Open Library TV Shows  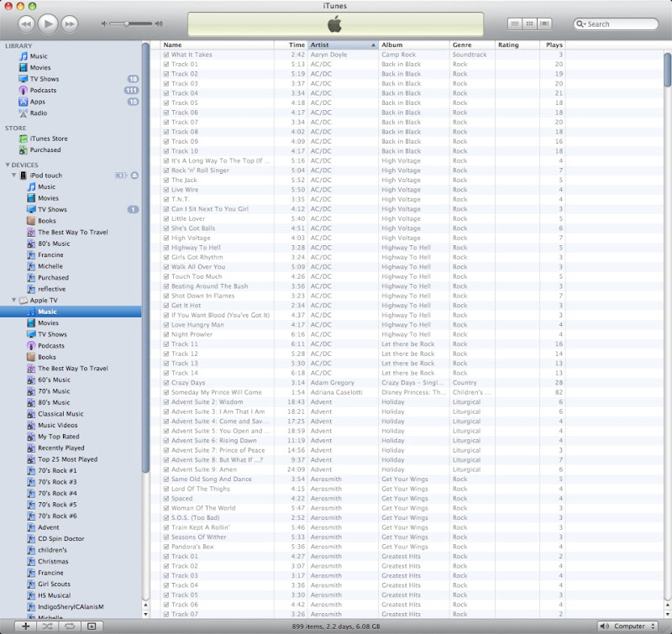click(x=45, y=79)
